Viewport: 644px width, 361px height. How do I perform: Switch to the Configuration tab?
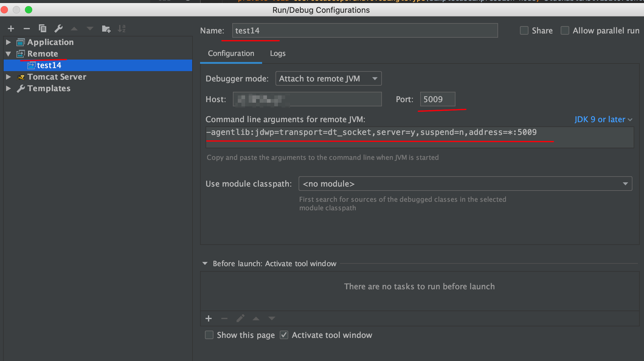click(x=231, y=53)
